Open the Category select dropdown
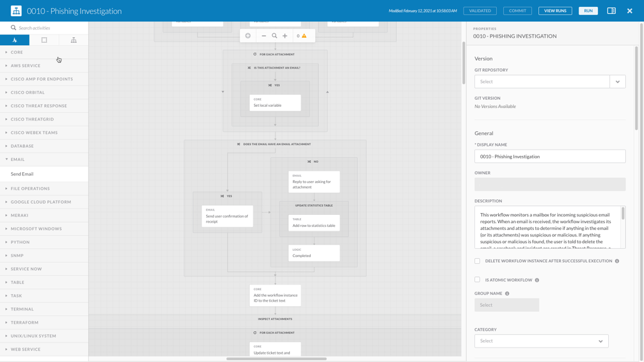The height and width of the screenshot is (362, 644). tap(541, 341)
